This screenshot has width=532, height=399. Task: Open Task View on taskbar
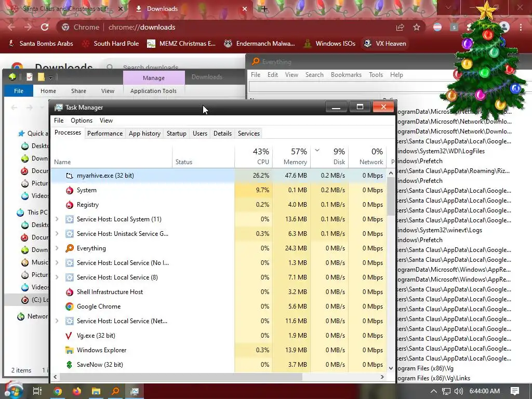[37, 391]
